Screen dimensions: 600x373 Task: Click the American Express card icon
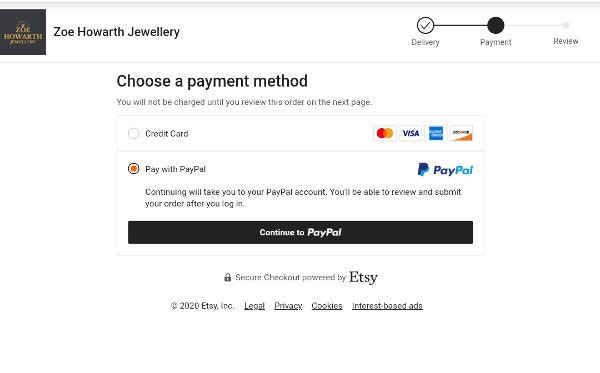pos(436,134)
